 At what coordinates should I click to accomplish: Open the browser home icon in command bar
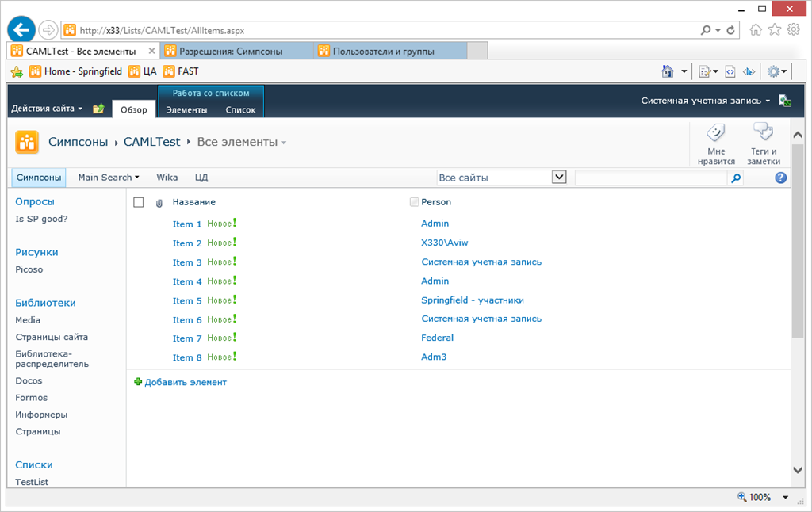coord(668,71)
